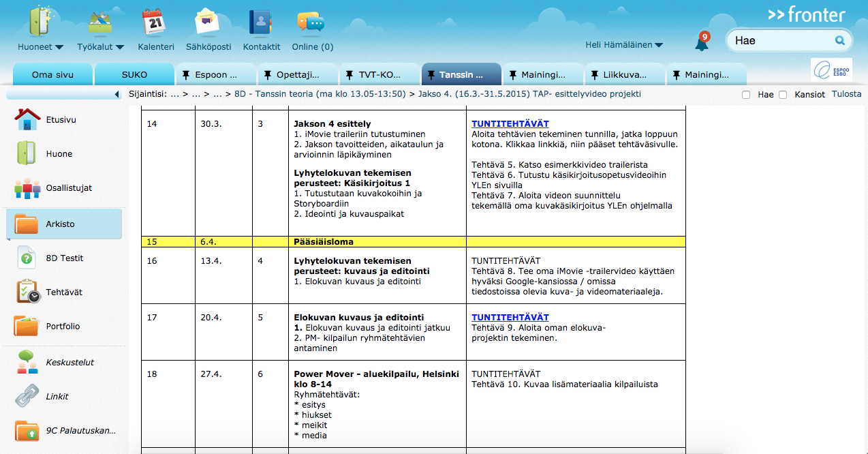
Task: Open TUNTITEHTÄVÄT link for 30.3. lesson
Action: coord(510,124)
